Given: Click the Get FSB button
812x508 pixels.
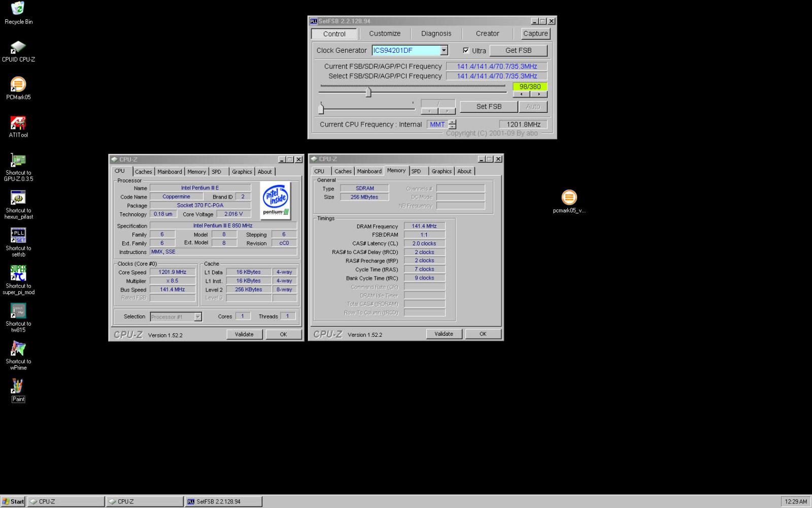Looking at the screenshot, I should click(x=518, y=50).
